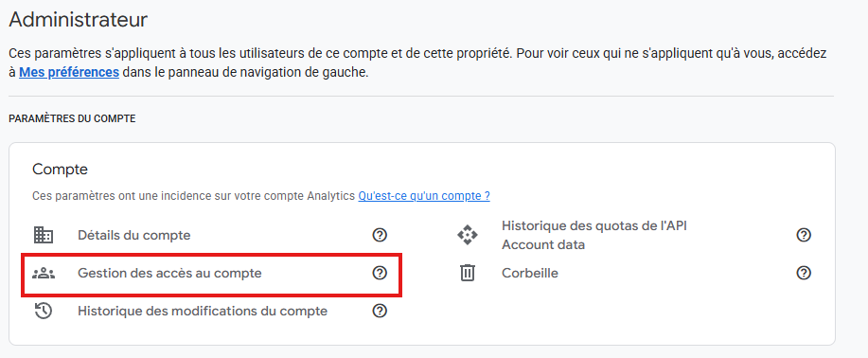Open help for Gestion des accès au compte

pos(380,273)
